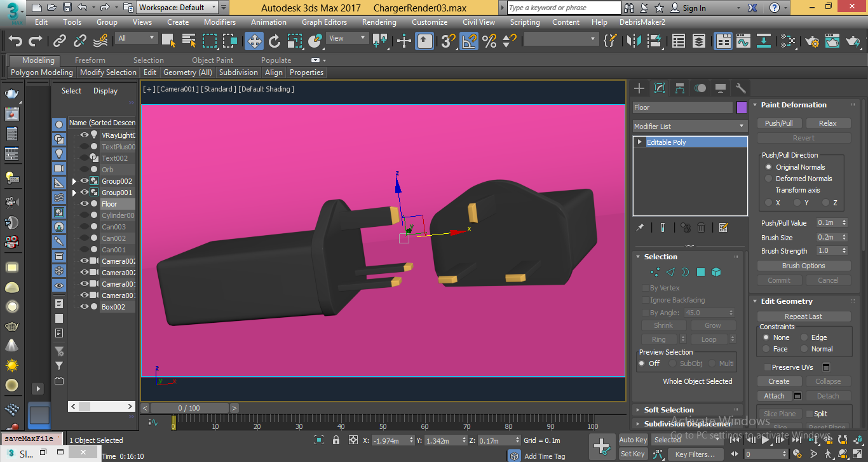
Task: Open the Scripting menu
Action: point(525,22)
